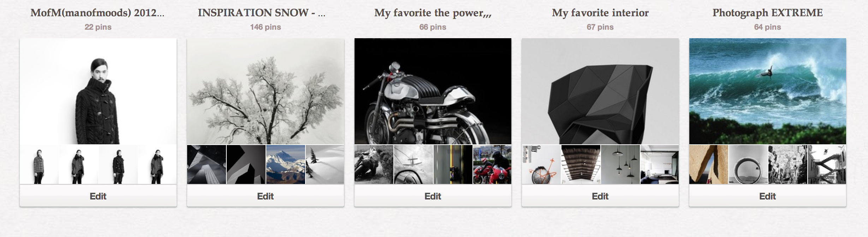Open the My favorite the power board title

(x=433, y=13)
